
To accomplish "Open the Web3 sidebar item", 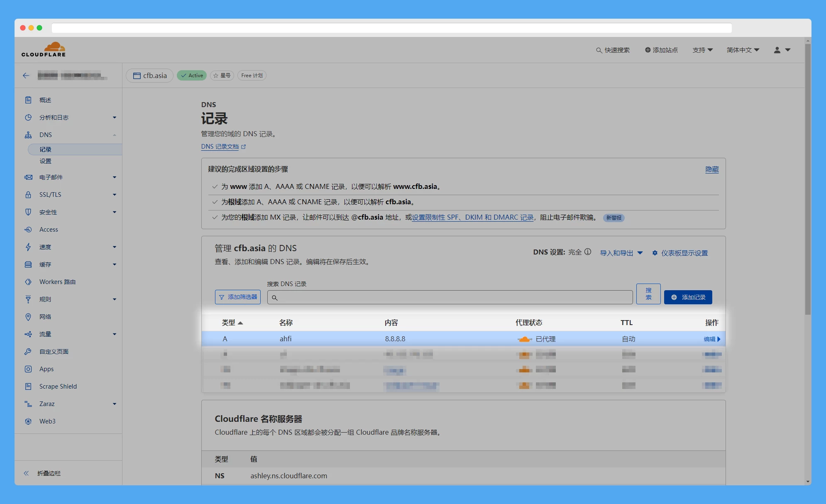I will coord(47,421).
